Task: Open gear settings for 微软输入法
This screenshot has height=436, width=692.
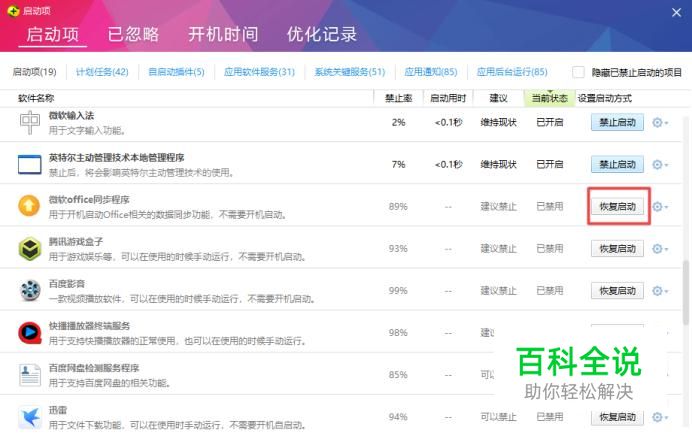Action: point(660,122)
